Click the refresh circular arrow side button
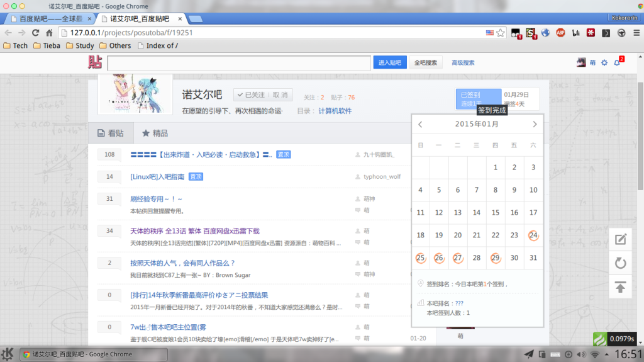This screenshot has width=644, height=362. [x=620, y=263]
